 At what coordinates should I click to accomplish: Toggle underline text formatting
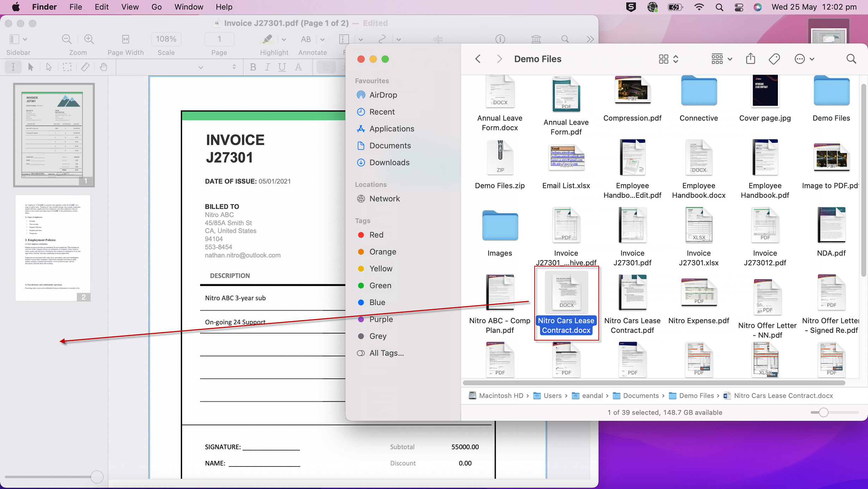point(282,67)
